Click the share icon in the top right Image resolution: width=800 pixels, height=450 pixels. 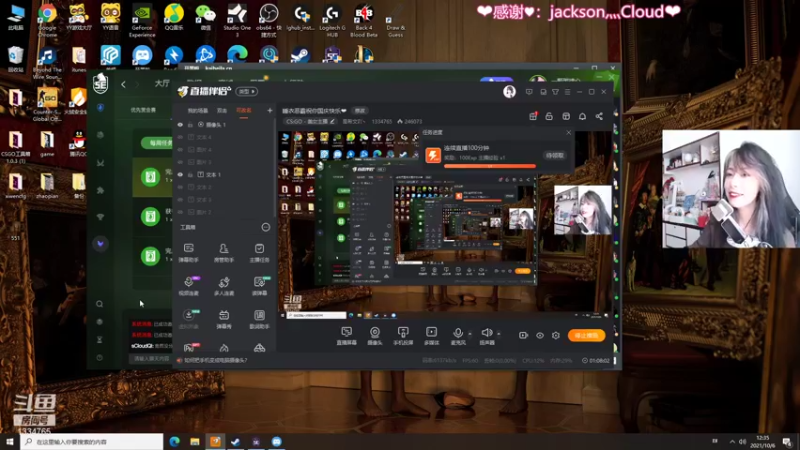click(599, 116)
